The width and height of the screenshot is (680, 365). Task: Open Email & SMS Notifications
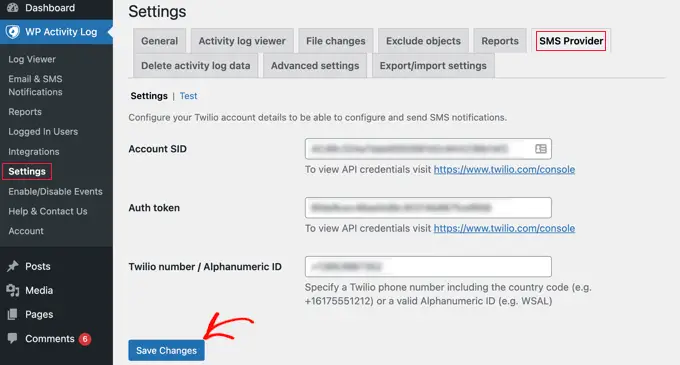coord(36,85)
